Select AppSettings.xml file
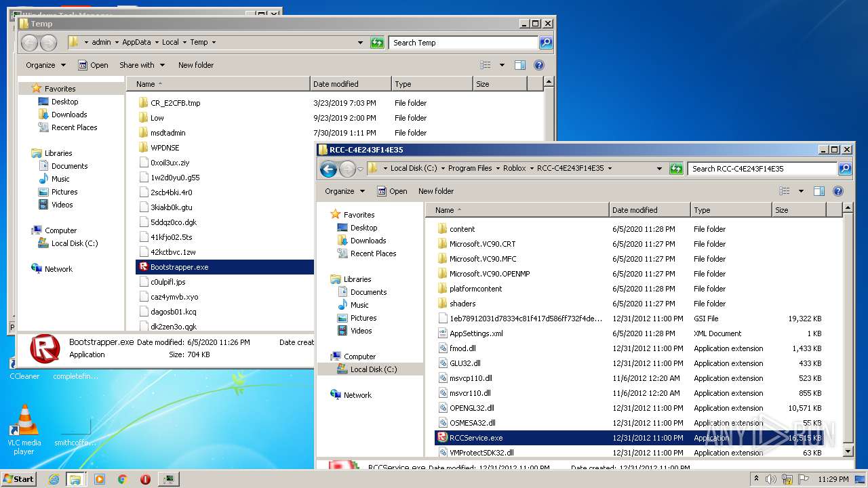The width and height of the screenshot is (868, 488). 476,333
